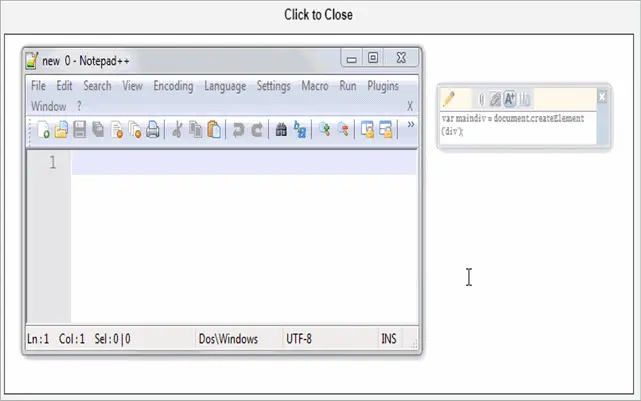
Task: Open the Search menu
Action: tap(97, 86)
